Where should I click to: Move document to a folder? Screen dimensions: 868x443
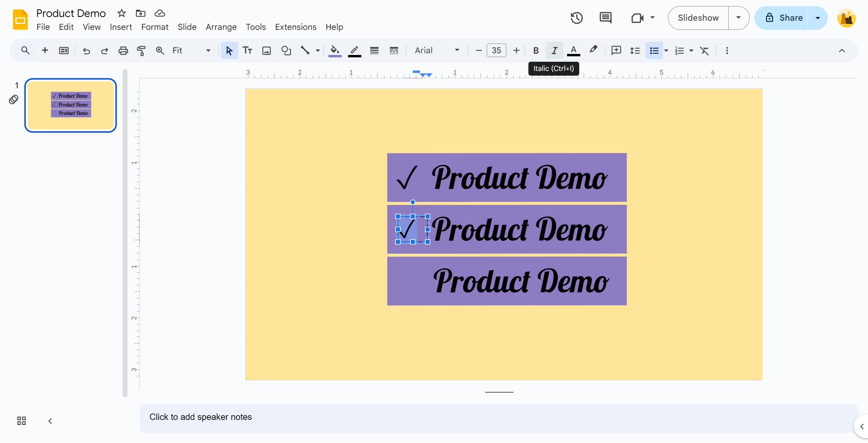[x=140, y=13]
